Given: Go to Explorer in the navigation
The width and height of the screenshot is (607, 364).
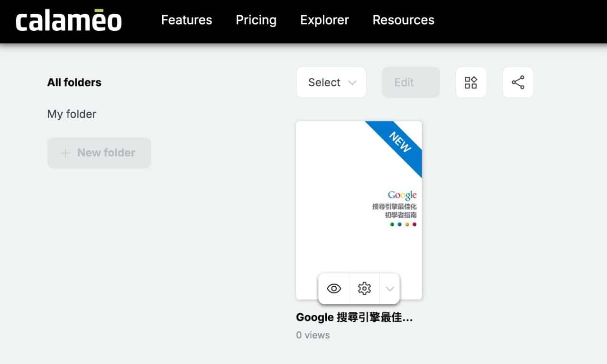Looking at the screenshot, I should click(324, 20).
